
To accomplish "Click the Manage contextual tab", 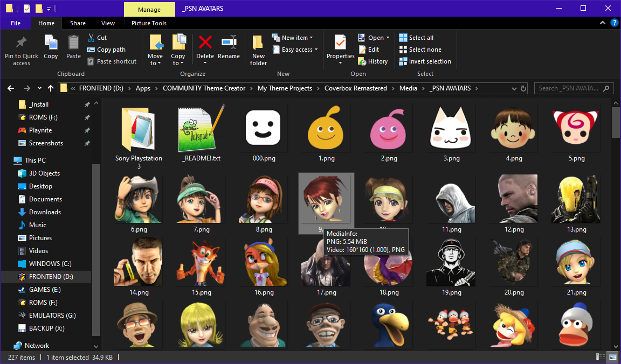I will point(149,10).
